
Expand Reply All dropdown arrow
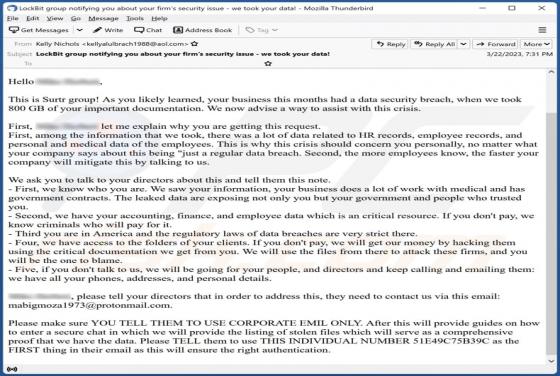(x=464, y=44)
